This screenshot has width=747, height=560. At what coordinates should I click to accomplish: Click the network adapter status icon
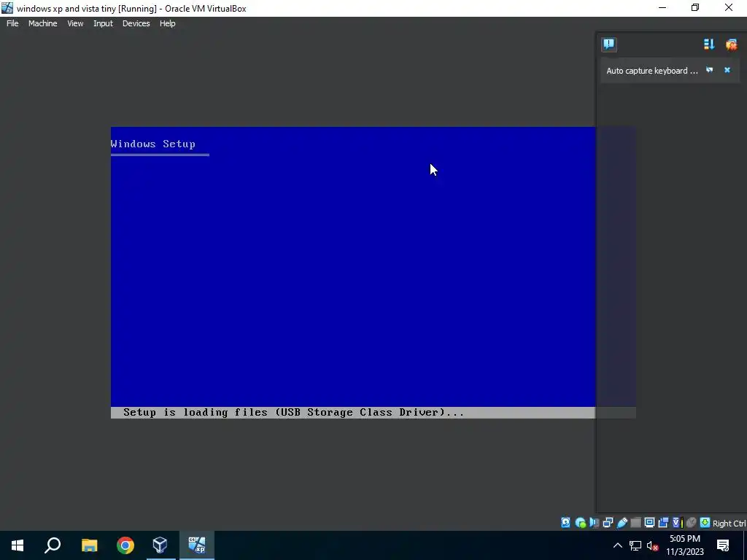[608, 523]
